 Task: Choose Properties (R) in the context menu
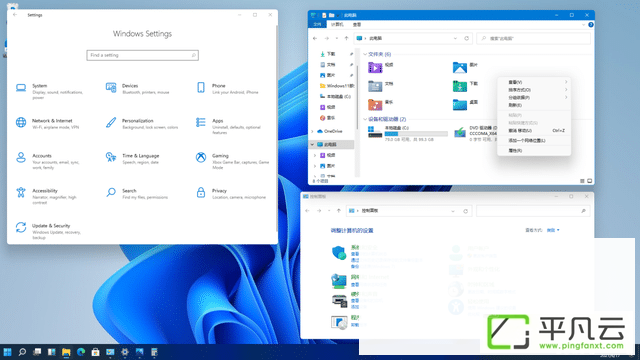click(x=533, y=151)
